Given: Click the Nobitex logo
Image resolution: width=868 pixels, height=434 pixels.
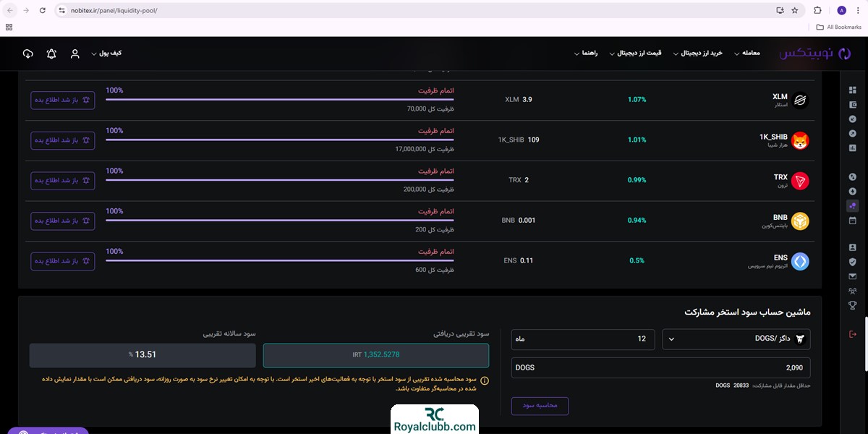Looking at the screenshot, I should (x=815, y=54).
